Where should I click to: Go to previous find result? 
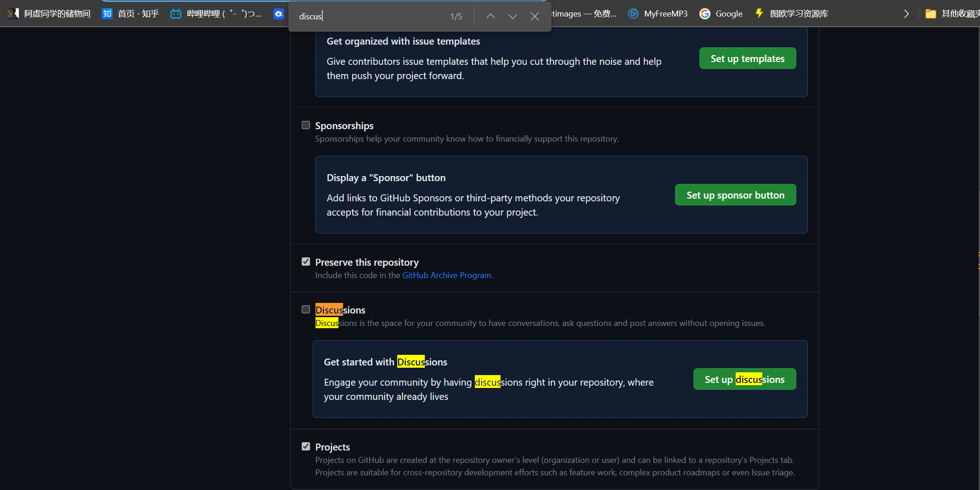pyautogui.click(x=490, y=17)
